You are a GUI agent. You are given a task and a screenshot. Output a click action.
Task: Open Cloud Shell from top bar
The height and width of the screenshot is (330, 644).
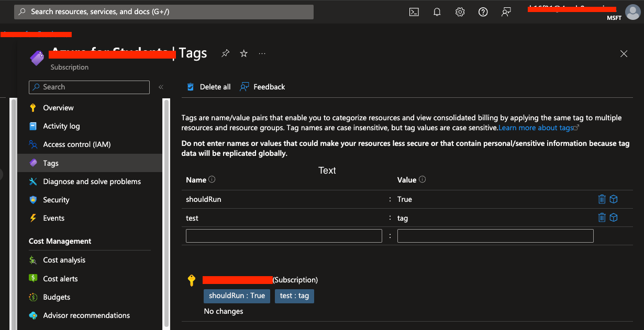click(414, 12)
